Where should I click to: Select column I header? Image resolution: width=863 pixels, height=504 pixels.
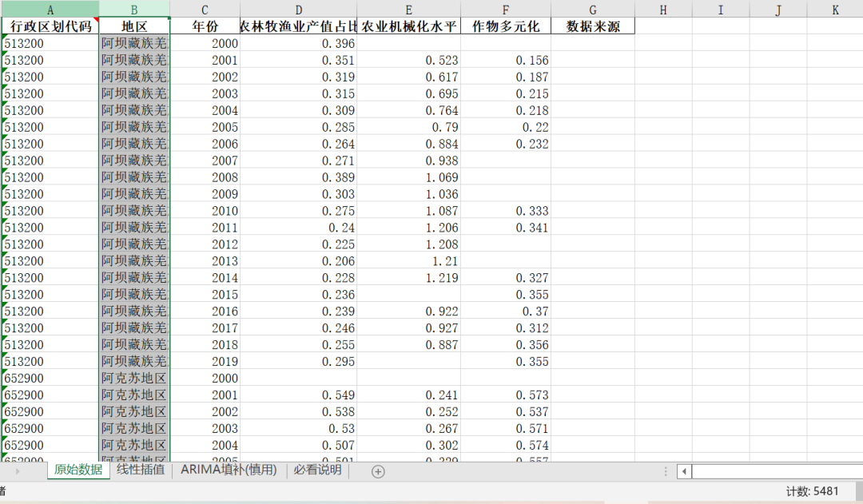click(721, 10)
